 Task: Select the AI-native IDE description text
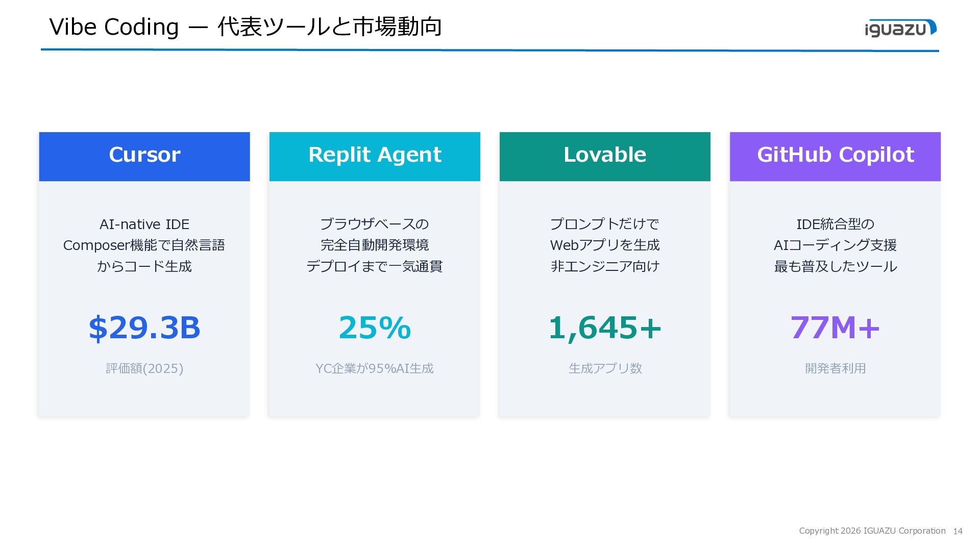click(144, 245)
